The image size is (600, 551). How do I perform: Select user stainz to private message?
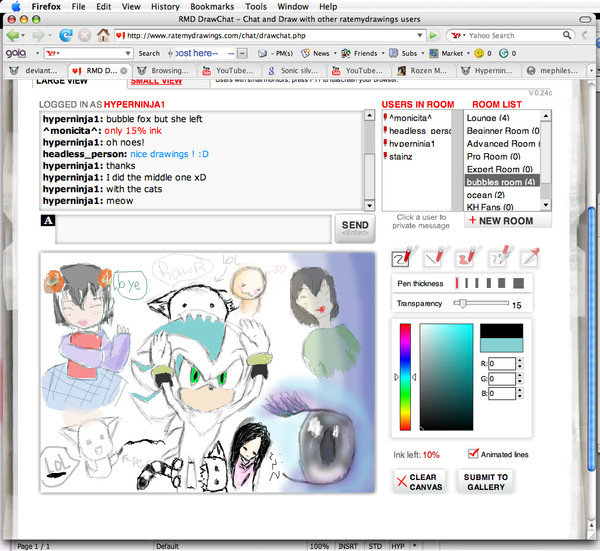400,156
